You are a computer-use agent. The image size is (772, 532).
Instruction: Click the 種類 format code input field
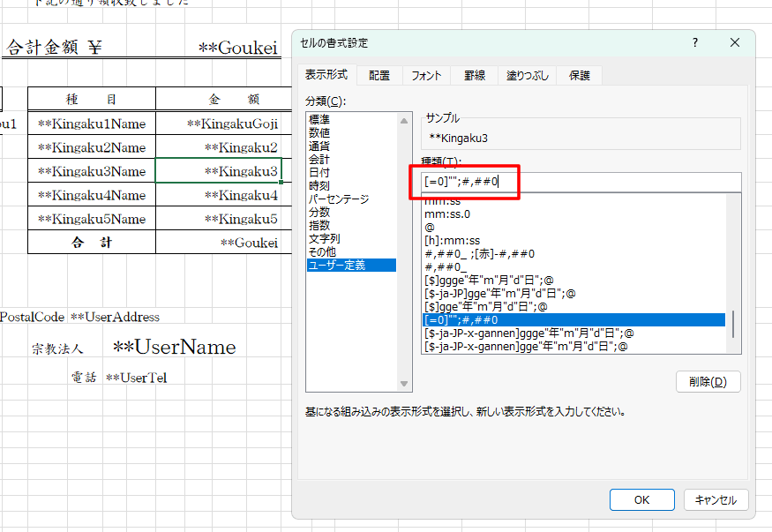(581, 182)
